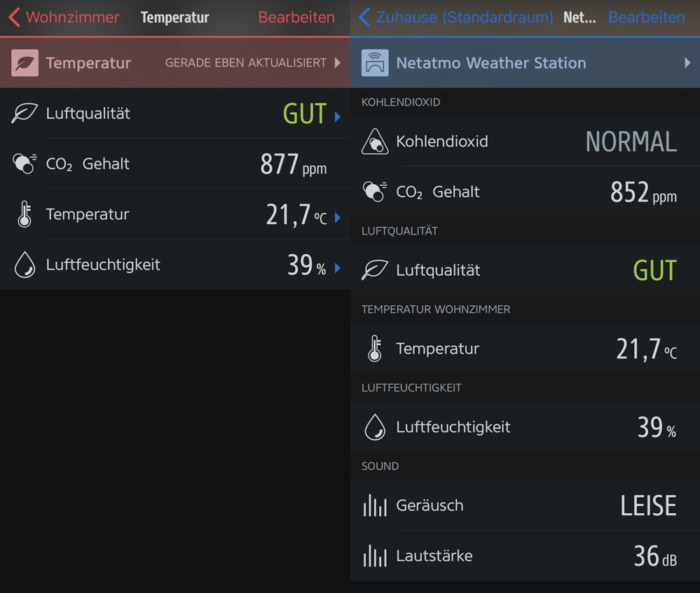Viewport: 700px width, 593px height.
Task: Open Temperatur 21,7 °C detail arrow in left panel
Action: [x=338, y=218]
